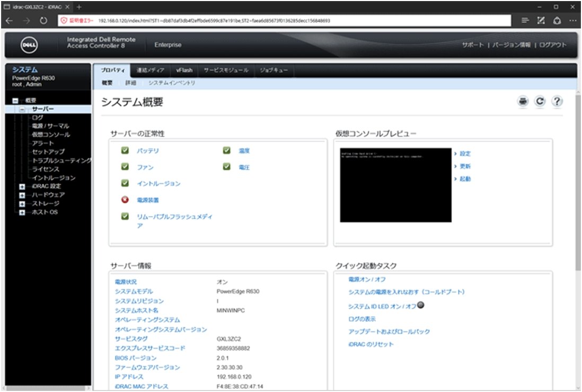
Task: Open the トラブルシューティング tree item
Action: pos(61,161)
